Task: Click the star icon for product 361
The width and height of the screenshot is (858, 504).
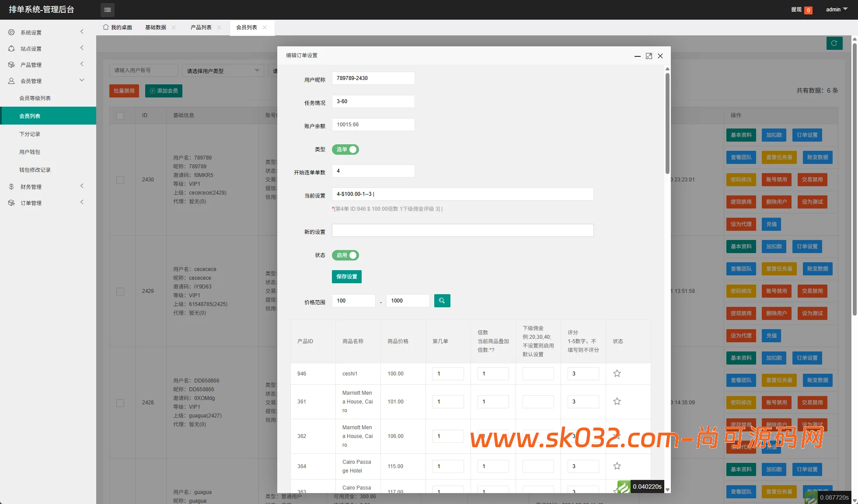Action: click(617, 401)
